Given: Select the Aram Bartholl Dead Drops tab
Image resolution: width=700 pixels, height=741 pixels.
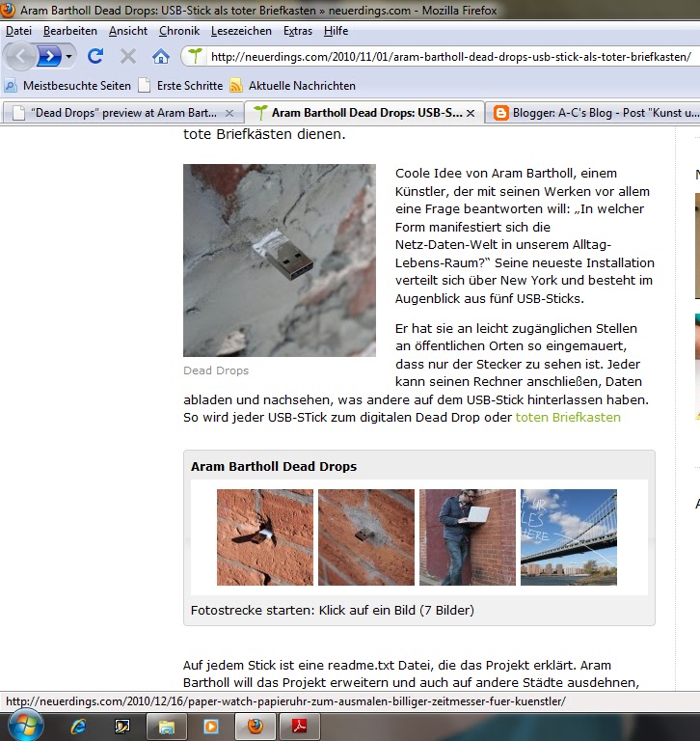Looking at the screenshot, I should coord(363,113).
